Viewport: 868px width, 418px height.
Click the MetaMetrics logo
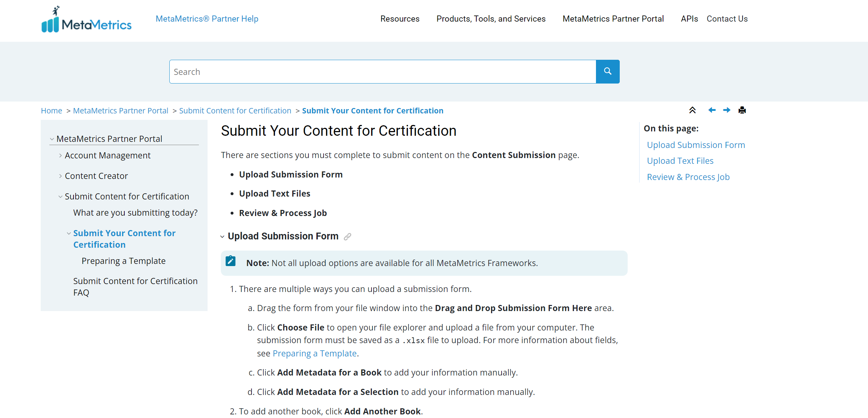point(86,19)
